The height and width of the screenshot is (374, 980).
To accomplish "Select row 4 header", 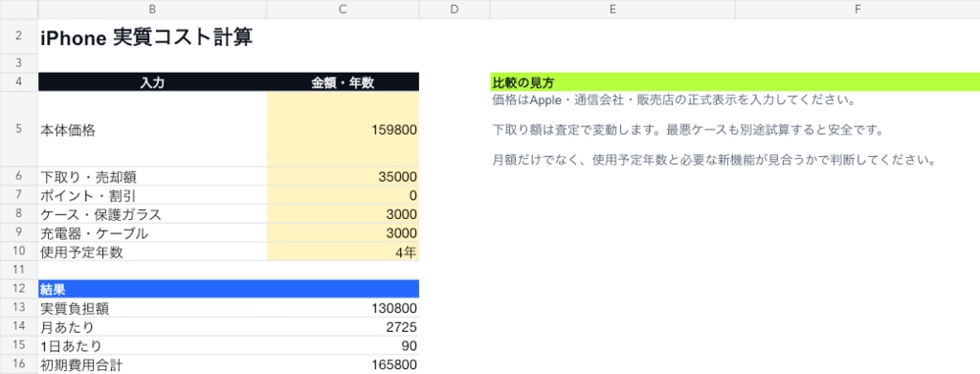I will coord(19,82).
